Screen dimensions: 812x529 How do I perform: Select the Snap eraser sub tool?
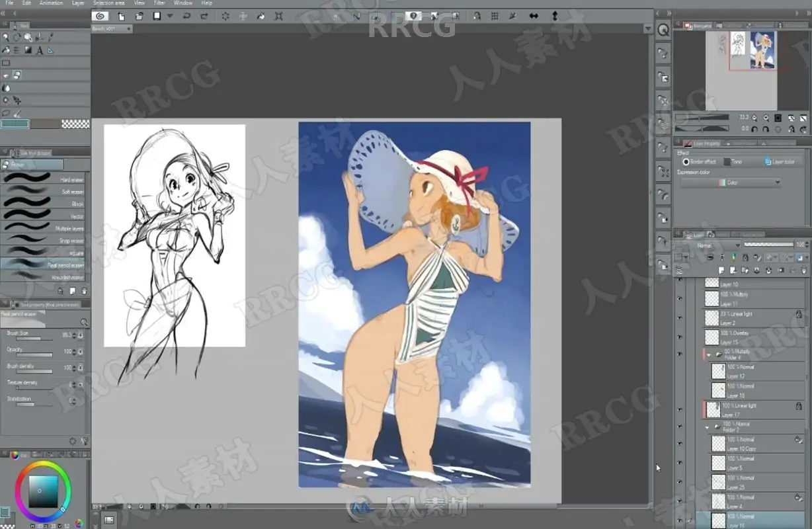(44, 241)
